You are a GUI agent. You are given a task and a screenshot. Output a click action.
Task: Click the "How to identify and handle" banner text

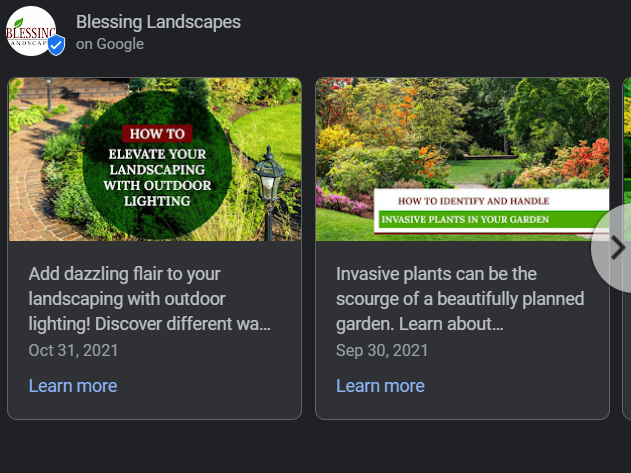click(473, 201)
